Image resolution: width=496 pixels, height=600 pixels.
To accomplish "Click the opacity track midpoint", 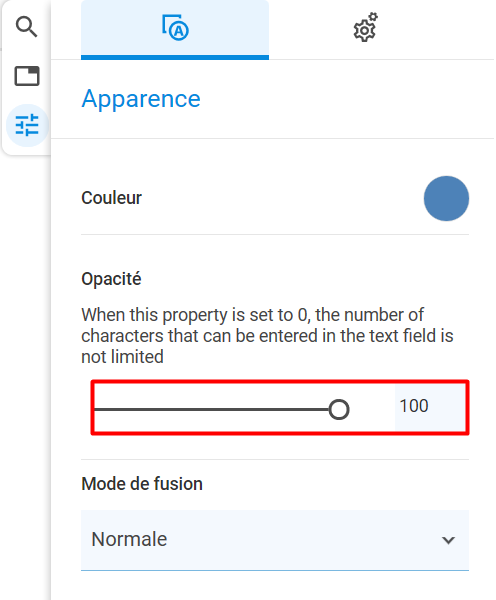I will [x=216, y=409].
